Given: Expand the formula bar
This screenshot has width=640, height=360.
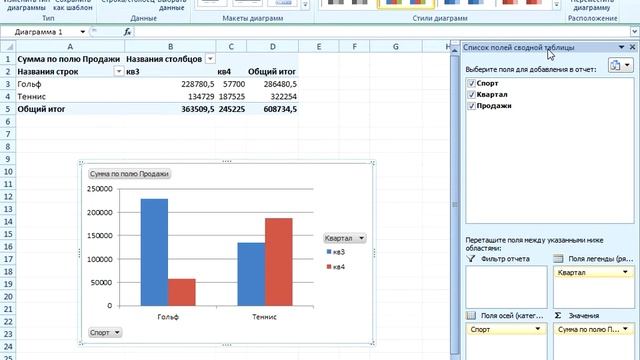Looking at the screenshot, I should (634, 32).
